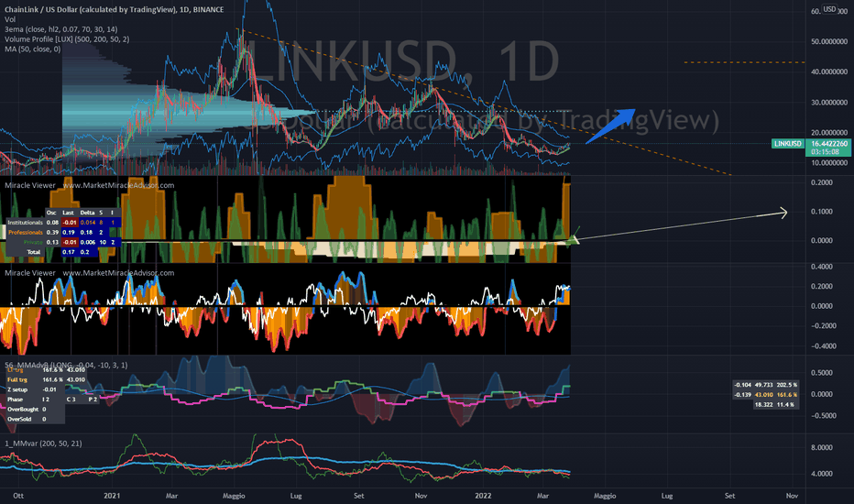854x504 pixels.
Task: Click the C 3 phase cell
Action: click(71, 399)
